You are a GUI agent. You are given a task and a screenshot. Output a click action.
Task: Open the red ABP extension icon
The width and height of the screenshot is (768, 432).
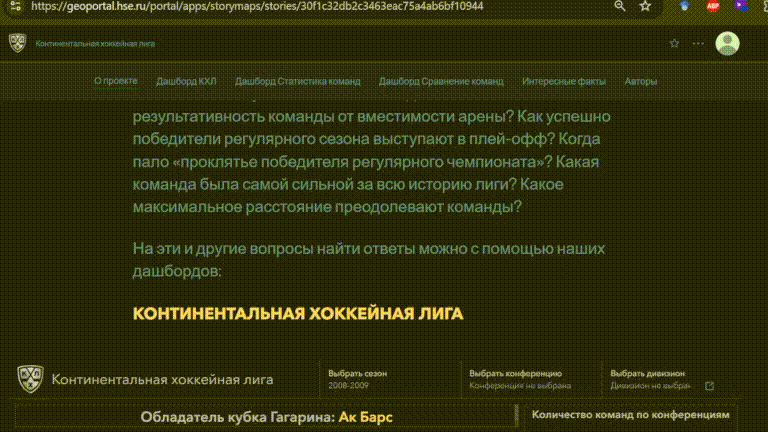coord(713,6)
